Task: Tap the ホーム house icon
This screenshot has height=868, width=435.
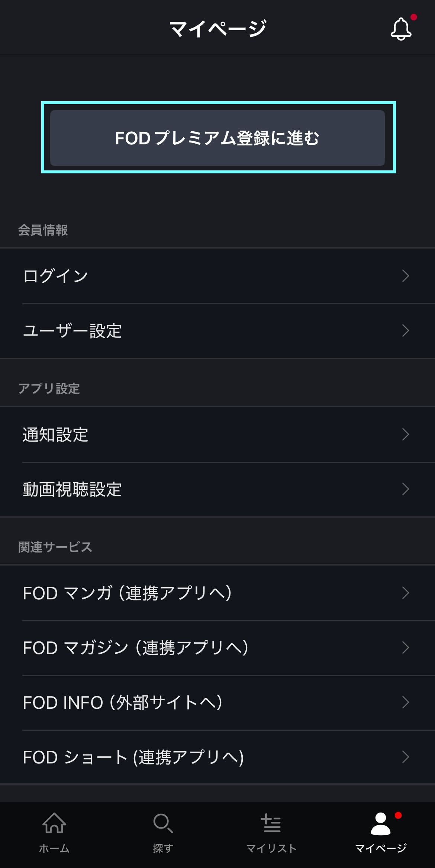Action: pyautogui.click(x=54, y=823)
